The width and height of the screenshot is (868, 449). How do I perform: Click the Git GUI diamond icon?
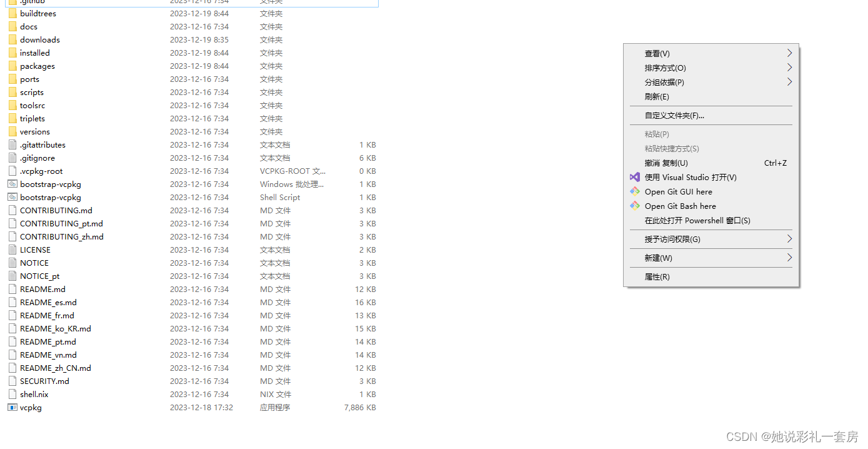634,191
